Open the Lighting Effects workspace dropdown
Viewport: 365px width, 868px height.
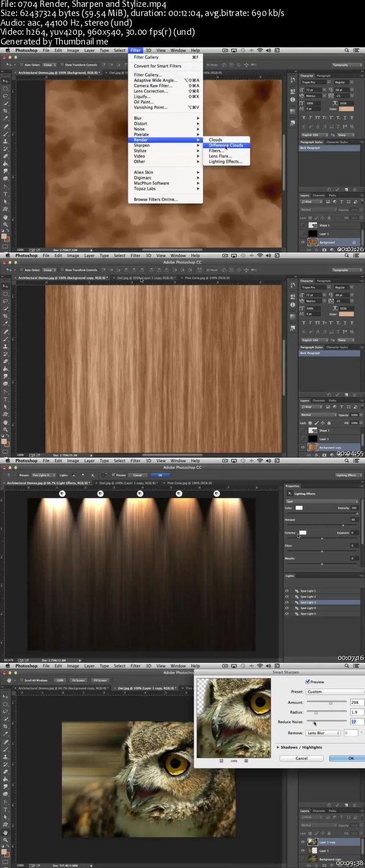(349, 475)
